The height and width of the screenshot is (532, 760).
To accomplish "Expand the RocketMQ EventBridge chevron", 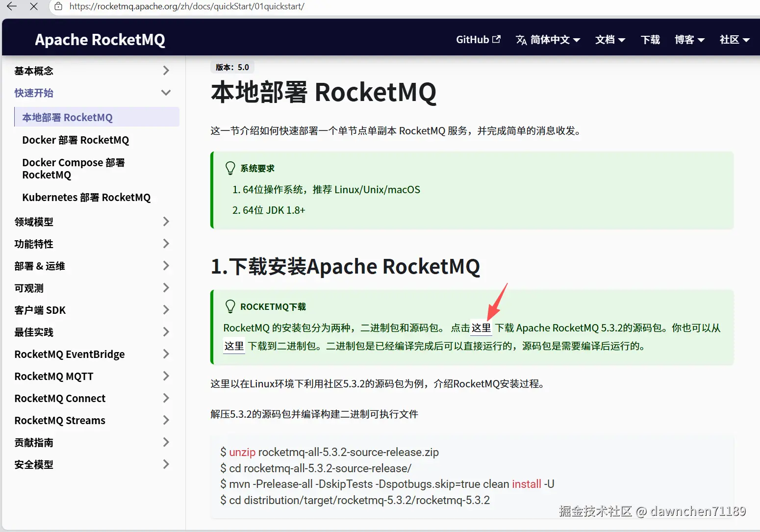I will click(x=166, y=354).
